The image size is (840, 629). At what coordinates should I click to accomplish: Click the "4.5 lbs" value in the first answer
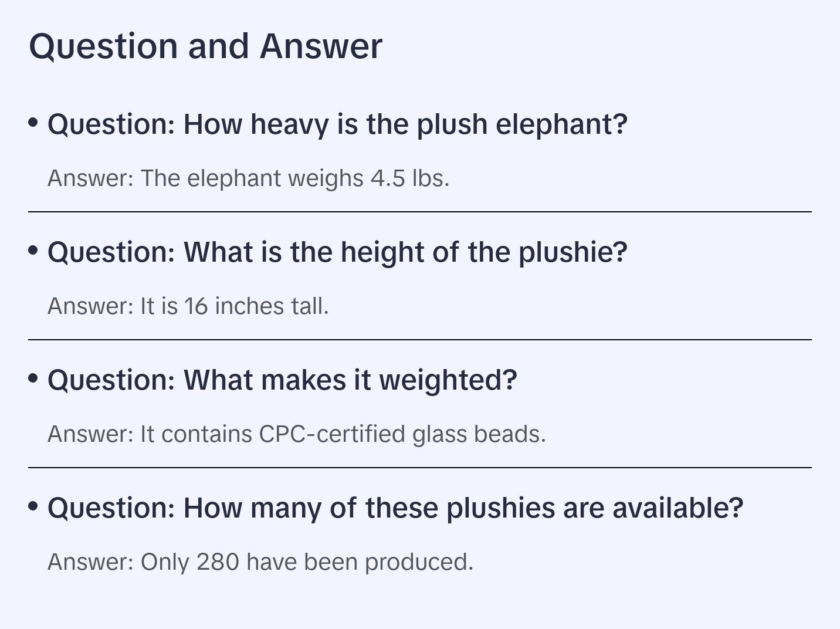coord(409,178)
